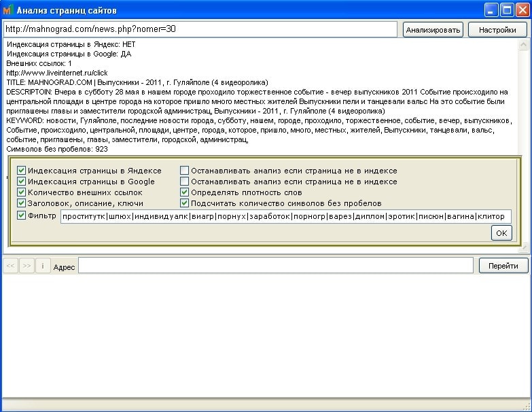Viewport: 532px width, 412px height.
Task: Minimize the Анализ страниц сайтов window
Action: (491, 10)
